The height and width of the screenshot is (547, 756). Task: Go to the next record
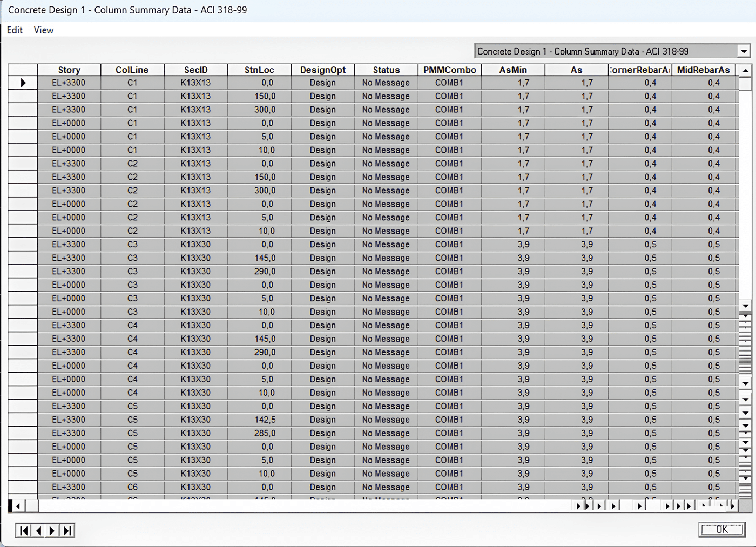tap(52, 530)
